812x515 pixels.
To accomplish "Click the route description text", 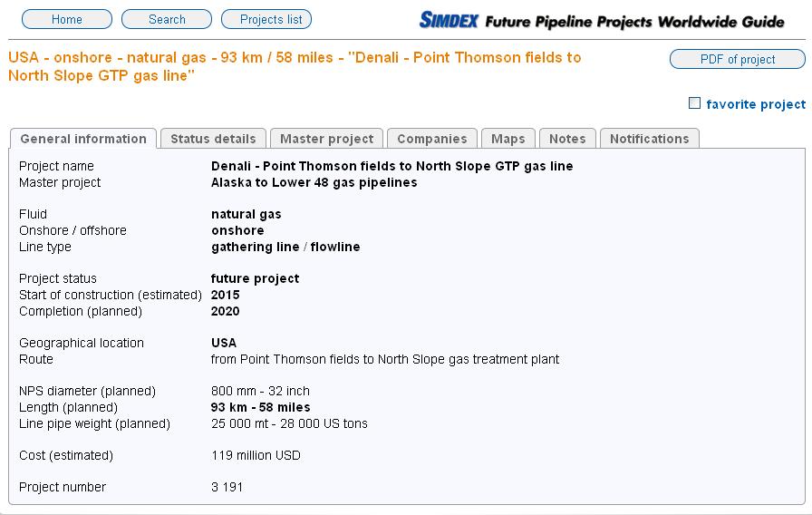I will click(384, 359).
